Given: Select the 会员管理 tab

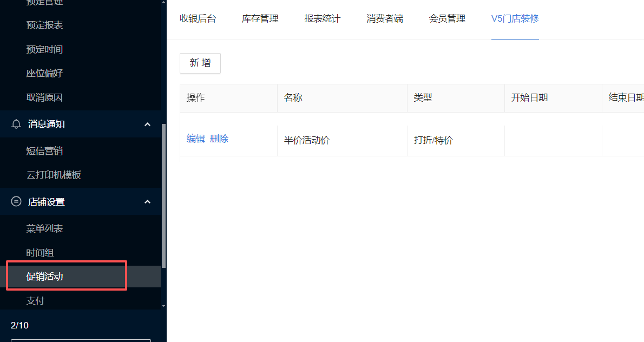Looking at the screenshot, I should 447,19.
